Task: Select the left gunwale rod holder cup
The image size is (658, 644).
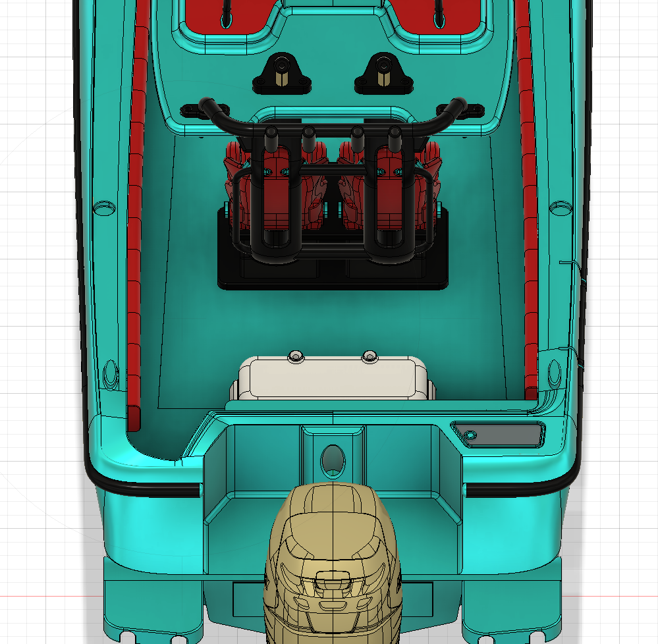Action: click(x=103, y=207)
